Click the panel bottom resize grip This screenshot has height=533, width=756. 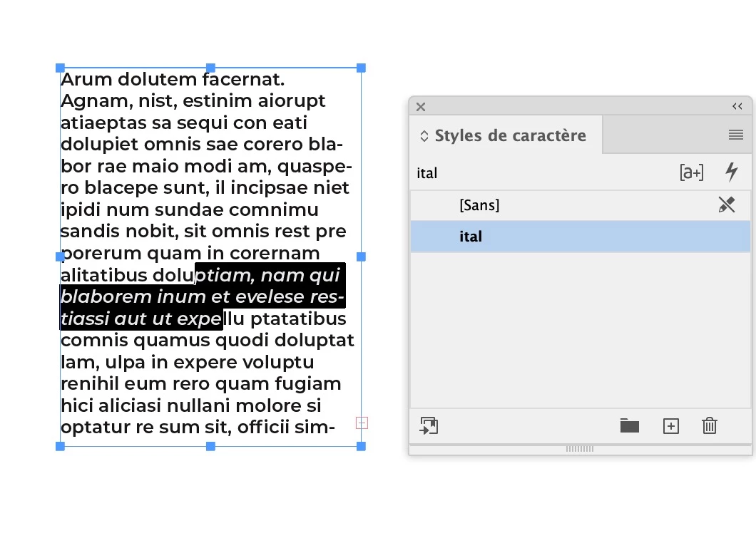click(580, 449)
